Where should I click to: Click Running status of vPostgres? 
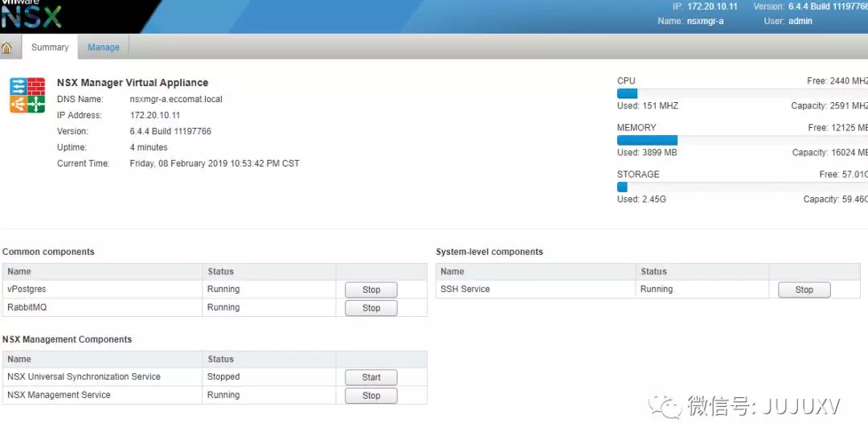[223, 290]
